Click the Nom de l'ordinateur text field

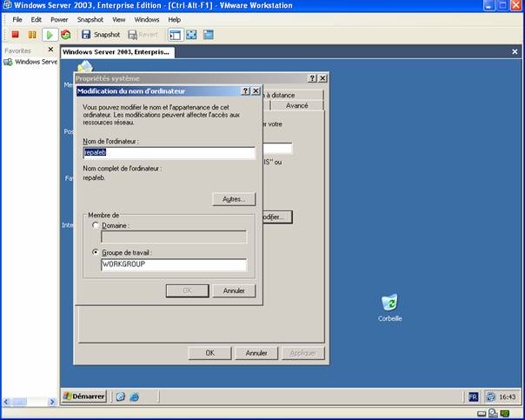coord(169,152)
